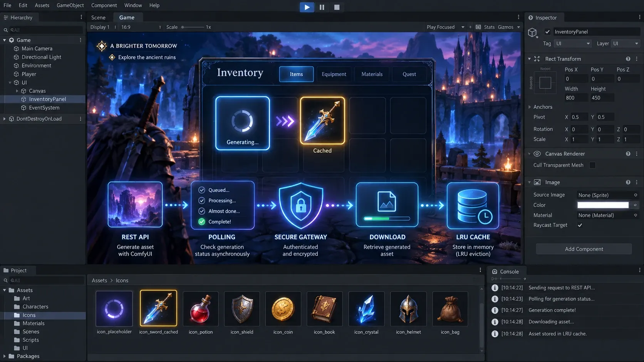Collapse the Game scene in Hierarchy
The image size is (644, 362).
coord(5,40)
